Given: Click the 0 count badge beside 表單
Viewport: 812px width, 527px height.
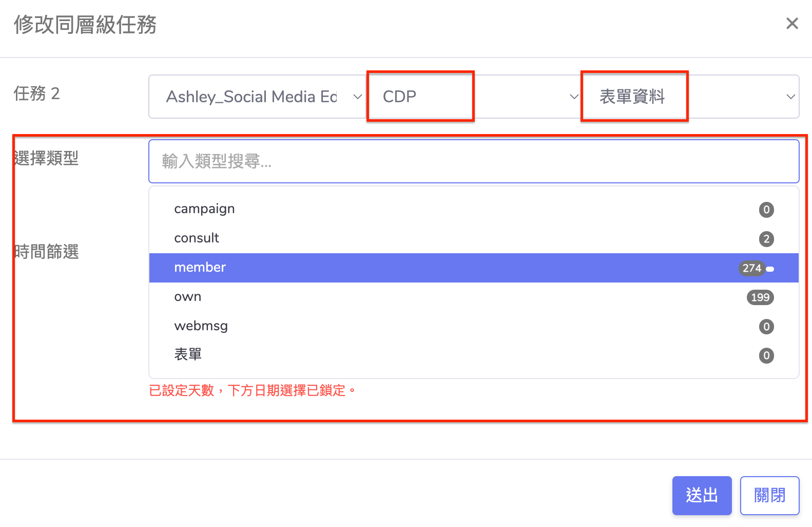Looking at the screenshot, I should pos(766,355).
